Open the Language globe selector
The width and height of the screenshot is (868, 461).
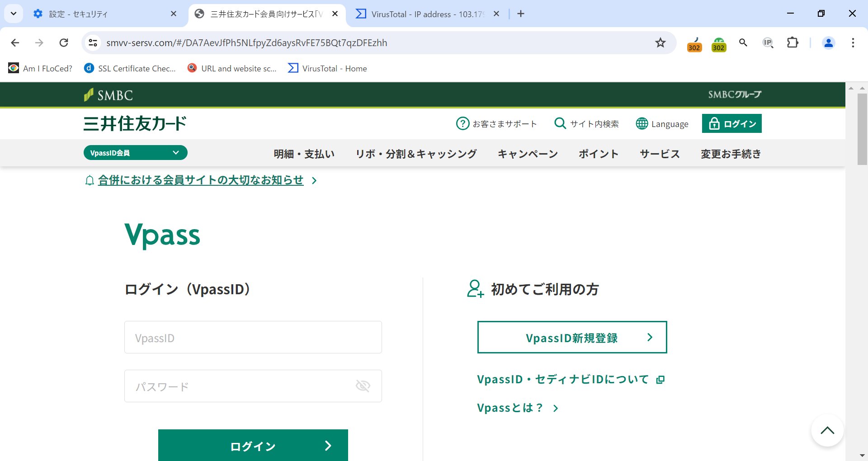[x=662, y=123]
